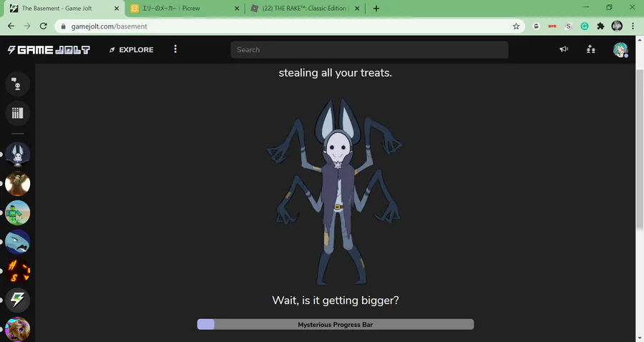Open a new browser tab

(376, 8)
